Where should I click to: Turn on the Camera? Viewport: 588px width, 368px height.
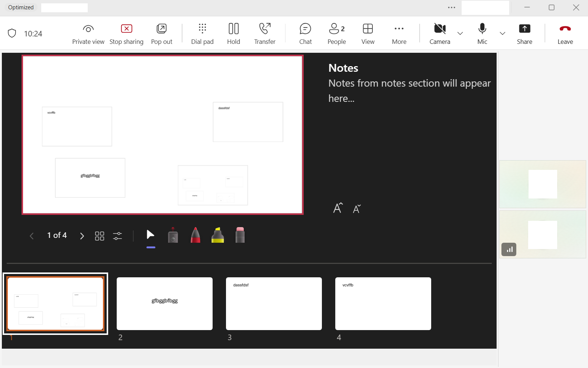tap(440, 34)
